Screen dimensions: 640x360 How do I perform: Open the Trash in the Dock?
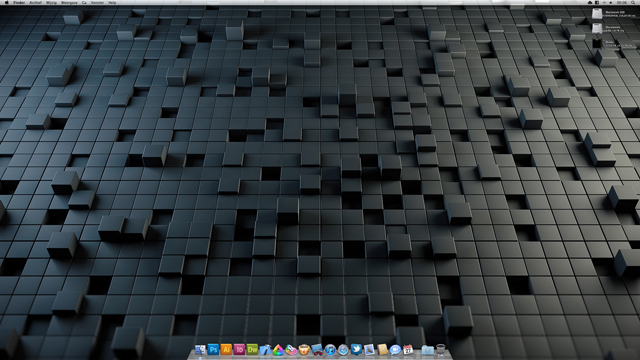[x=440, y=350]
